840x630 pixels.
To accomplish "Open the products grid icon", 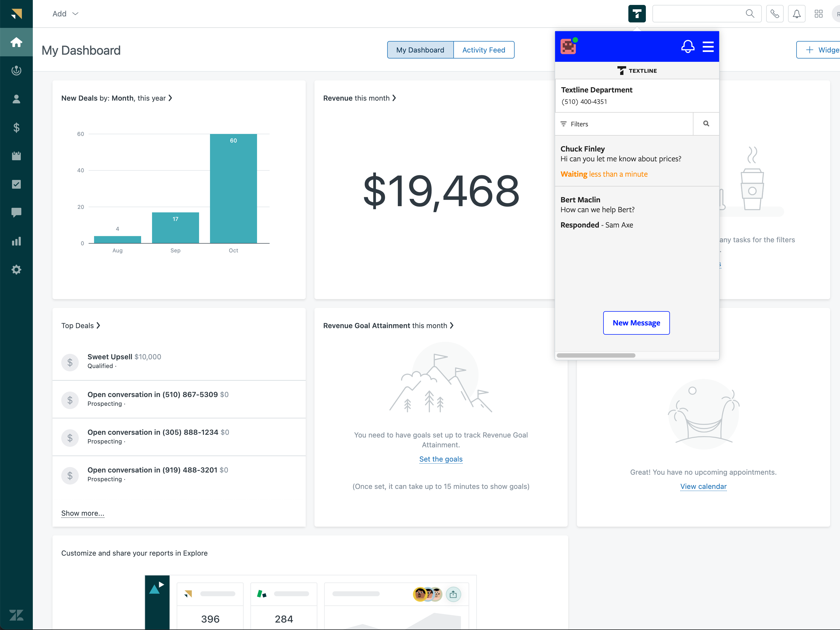I will 818,14.
